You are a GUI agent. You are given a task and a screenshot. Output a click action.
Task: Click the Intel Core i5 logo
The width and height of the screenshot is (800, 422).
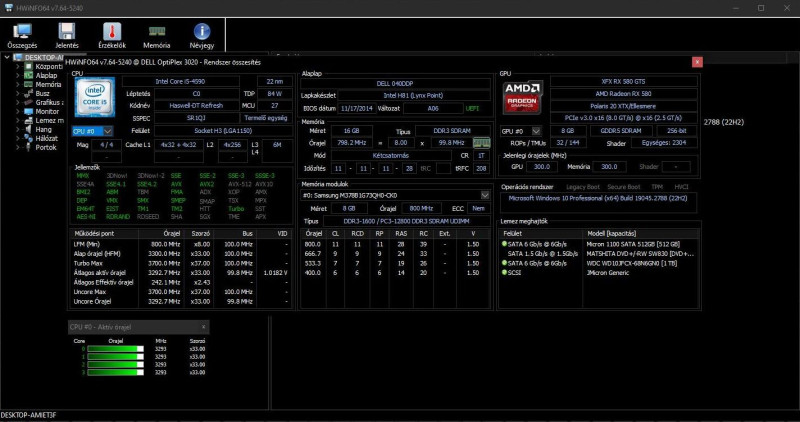[95, 98]
